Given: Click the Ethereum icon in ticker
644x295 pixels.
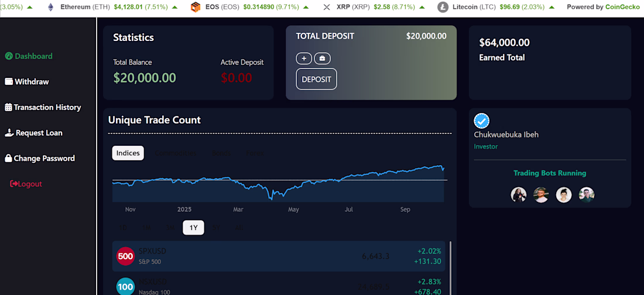Looking at the screenshot, I should coord(50,7).
